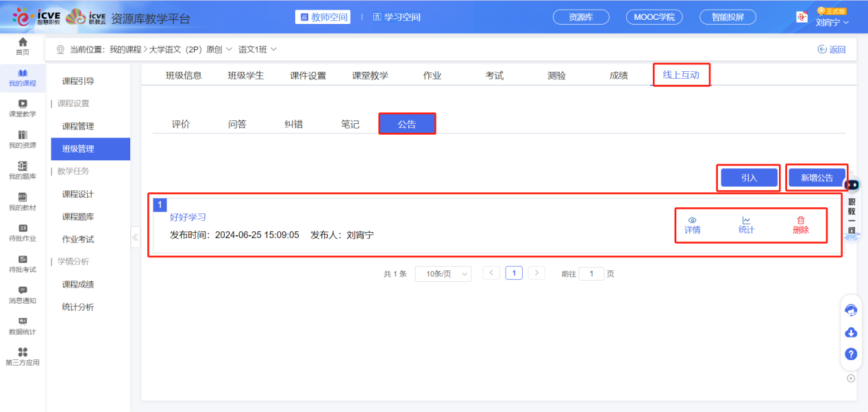This screenshot has width=868, height=412.
Task: Open the help question mark icon
Action: 851,355
